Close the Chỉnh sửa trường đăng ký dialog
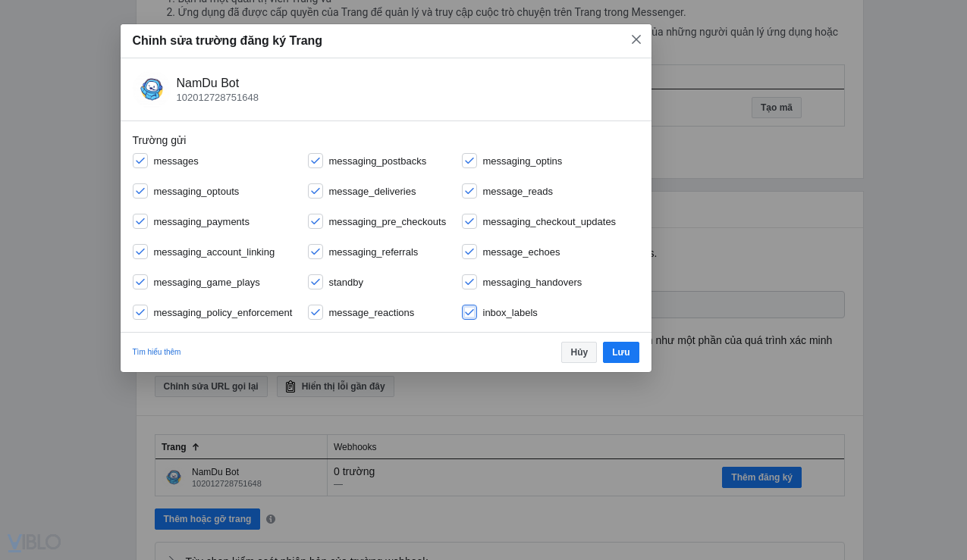 [x=636, y=39]
